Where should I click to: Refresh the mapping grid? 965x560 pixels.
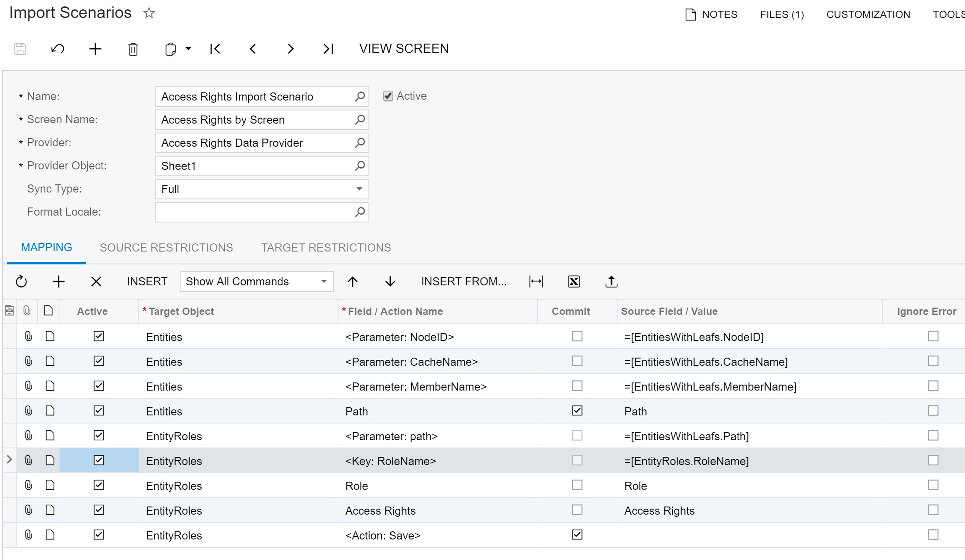(x=21, y=281)
